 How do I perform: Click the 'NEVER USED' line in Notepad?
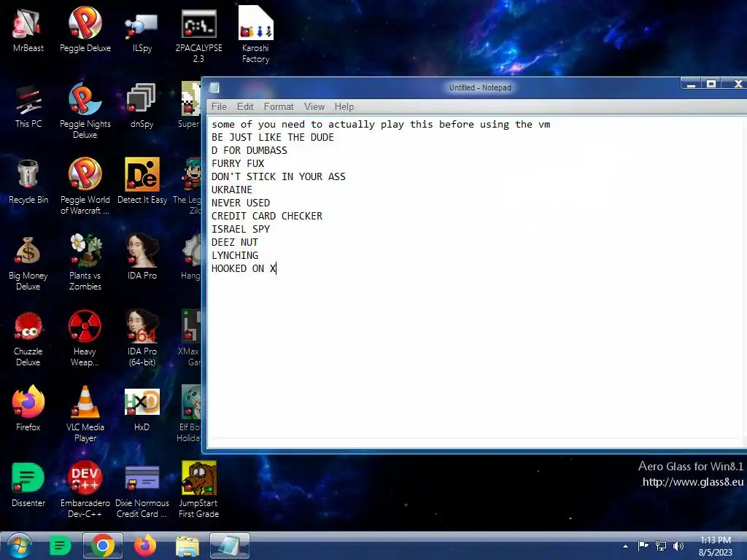[241, 203]
